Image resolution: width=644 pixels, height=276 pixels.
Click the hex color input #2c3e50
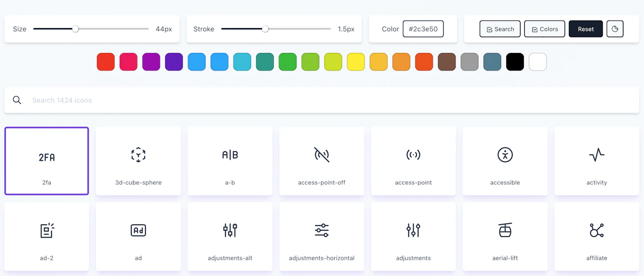(x=423, y=29)
